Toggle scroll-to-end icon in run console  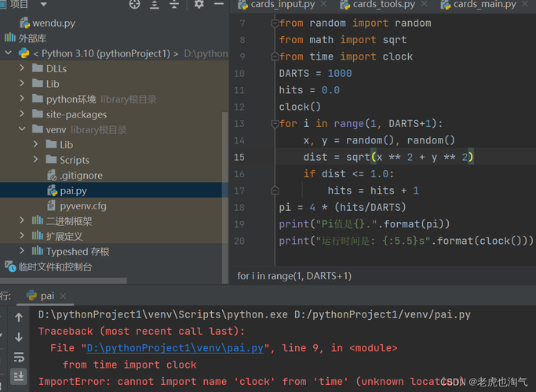[x=19, y=376]
